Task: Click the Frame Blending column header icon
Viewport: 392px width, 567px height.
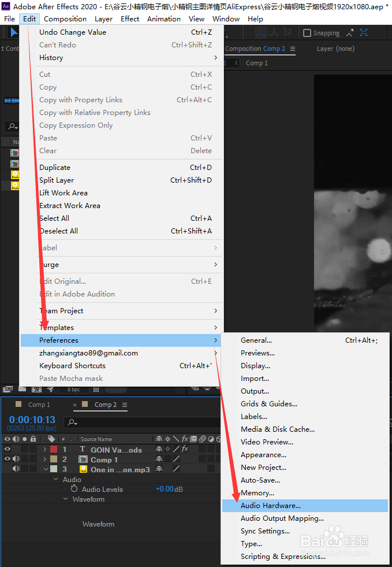Action: pyautogui.click(x=193, y=439)
